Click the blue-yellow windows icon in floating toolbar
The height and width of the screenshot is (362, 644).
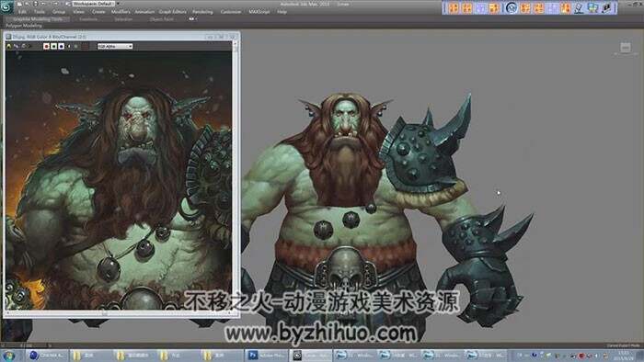pos(592,7)
